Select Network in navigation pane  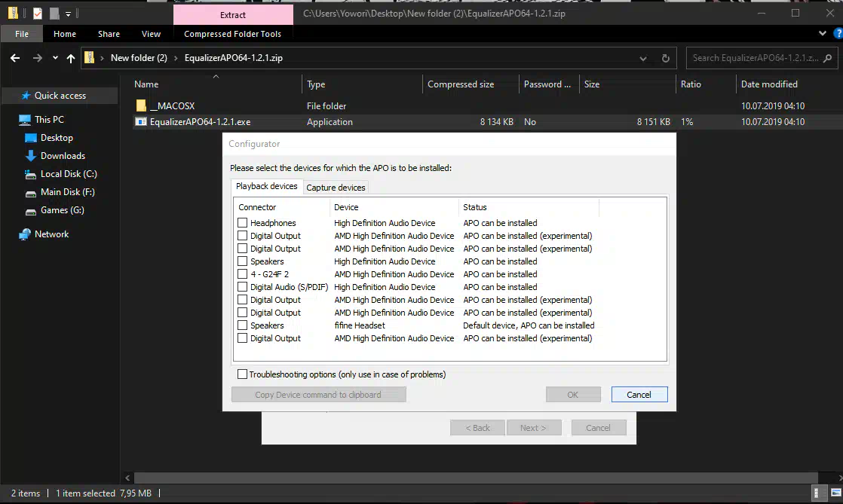(x=51, y=234)
